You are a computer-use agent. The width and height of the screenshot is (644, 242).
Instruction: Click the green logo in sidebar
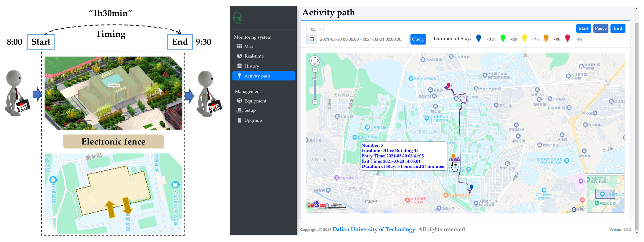[238, 18]
